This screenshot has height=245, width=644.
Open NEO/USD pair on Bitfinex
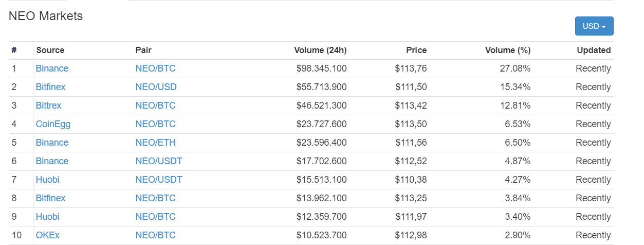coord(156,87)
